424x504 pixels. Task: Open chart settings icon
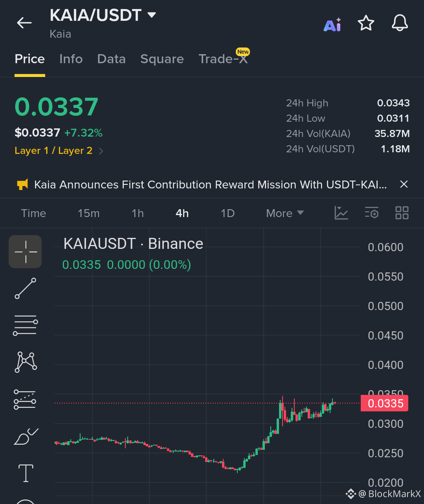[371, 212]
